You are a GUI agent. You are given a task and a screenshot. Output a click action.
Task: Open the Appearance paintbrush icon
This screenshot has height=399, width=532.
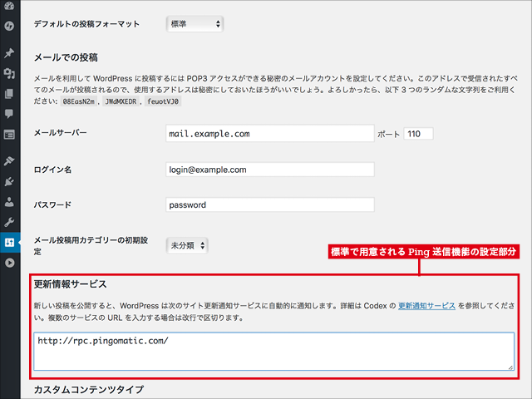pos(9,160)
